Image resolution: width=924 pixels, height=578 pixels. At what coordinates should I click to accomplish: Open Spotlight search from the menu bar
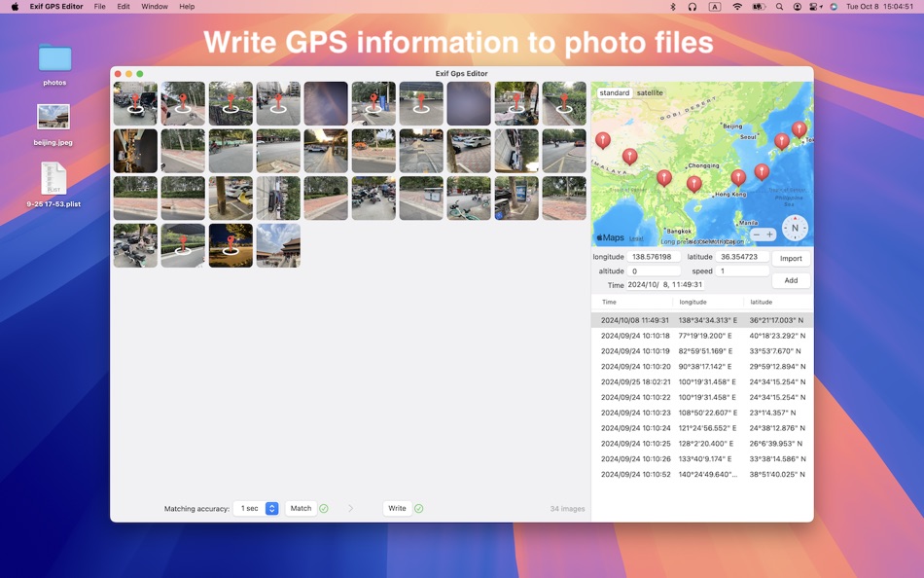(780, 7)
